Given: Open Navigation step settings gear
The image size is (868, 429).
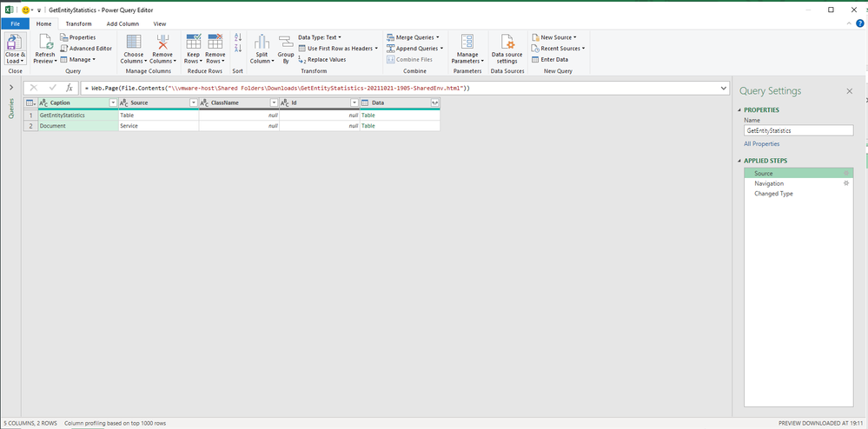Looking at the screenshot, I should coord(846,183).
